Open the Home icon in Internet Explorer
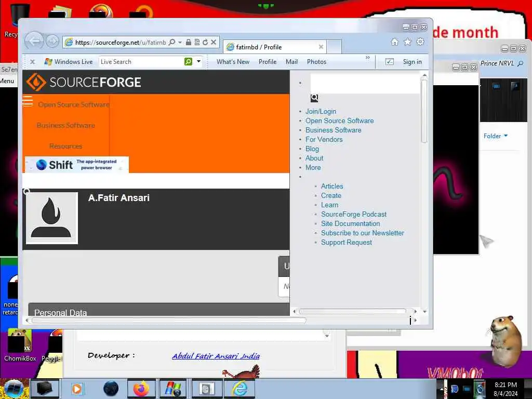 click(x=395, y=42)
